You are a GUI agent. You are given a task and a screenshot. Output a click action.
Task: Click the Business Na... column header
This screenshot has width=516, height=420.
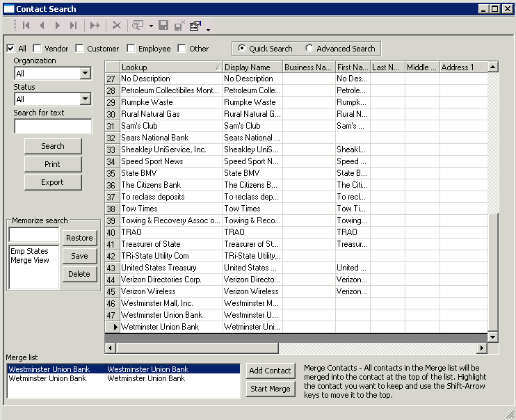point(309,67)
